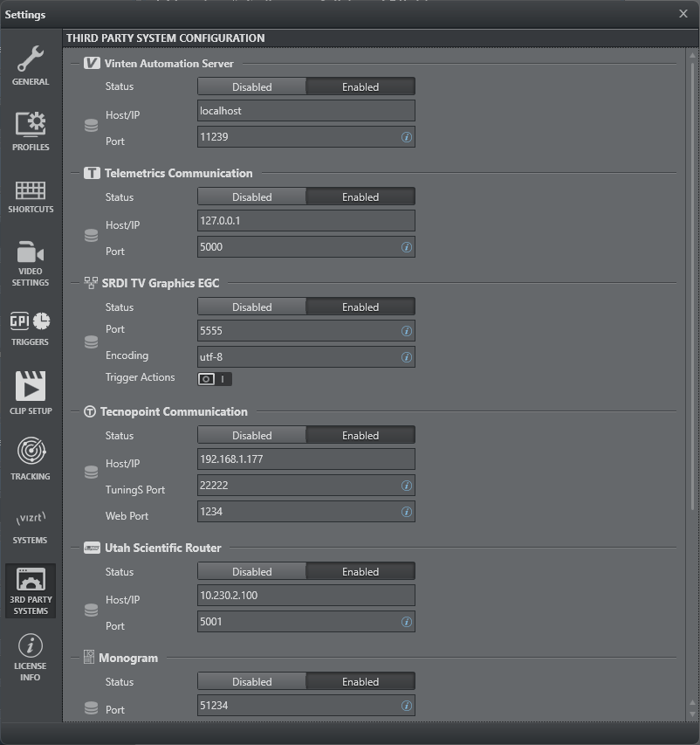Open License Info section

pyautogui.click(x=31, y=658)
